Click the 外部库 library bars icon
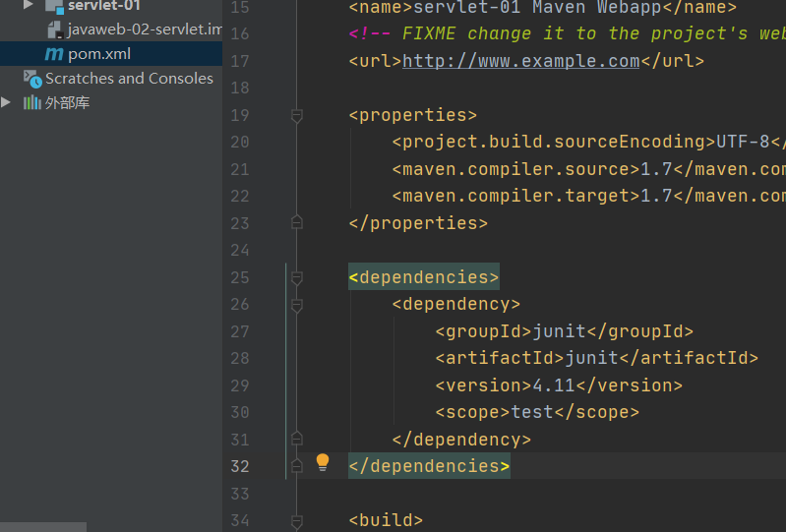 32,102
